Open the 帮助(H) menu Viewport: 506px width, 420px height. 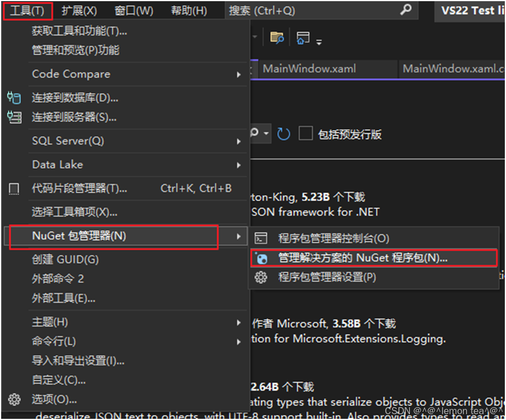tap(189, 11)
